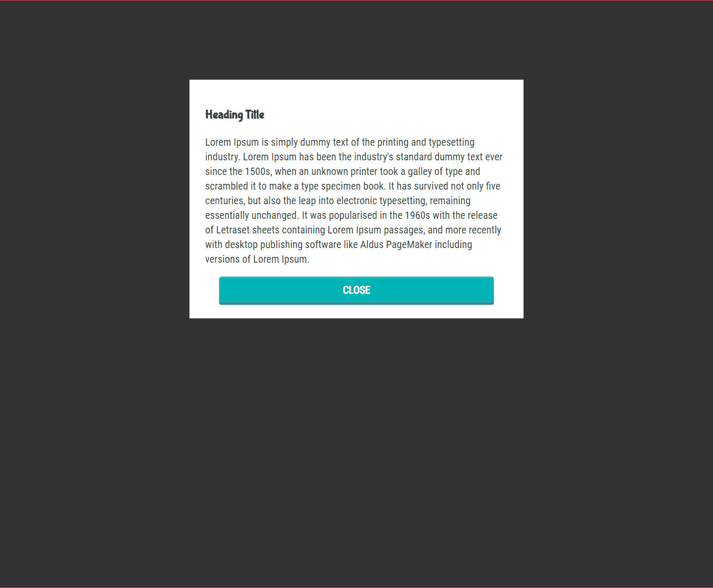The image size is (713, 588).
Task: Click the words "and more recently"
Action: [x=465, y=230]
